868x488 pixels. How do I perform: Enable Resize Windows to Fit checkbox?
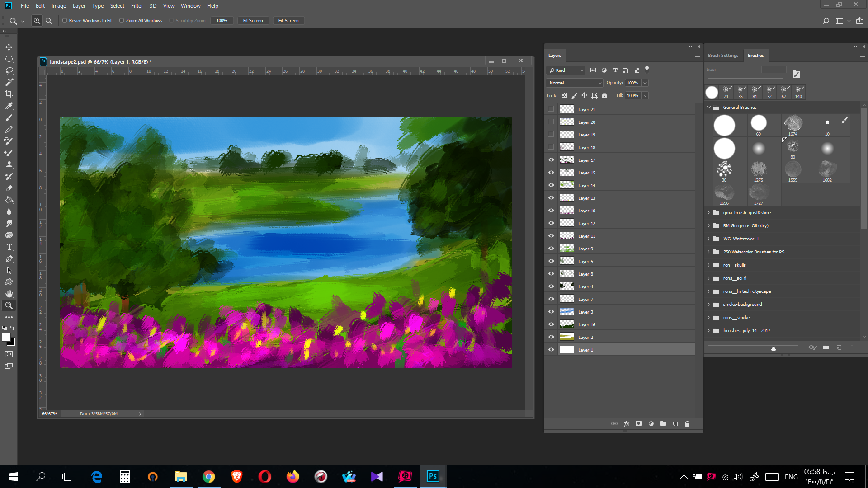pos(65,20)
